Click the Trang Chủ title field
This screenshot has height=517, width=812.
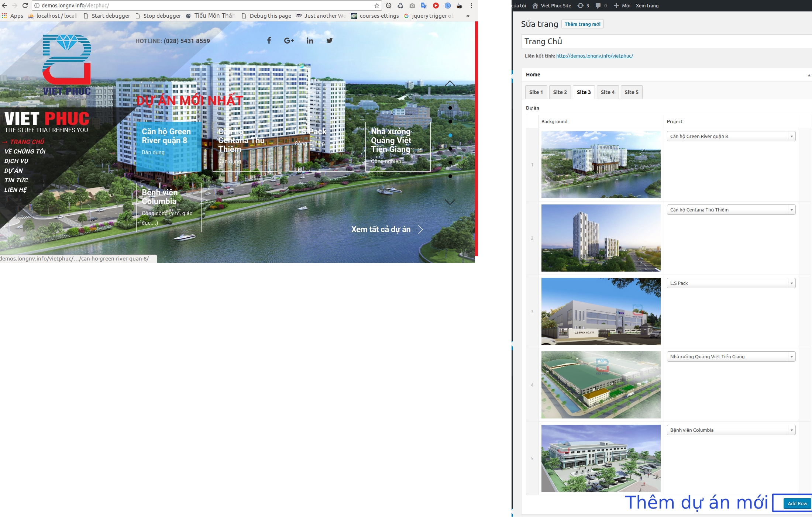click(664, 41)
